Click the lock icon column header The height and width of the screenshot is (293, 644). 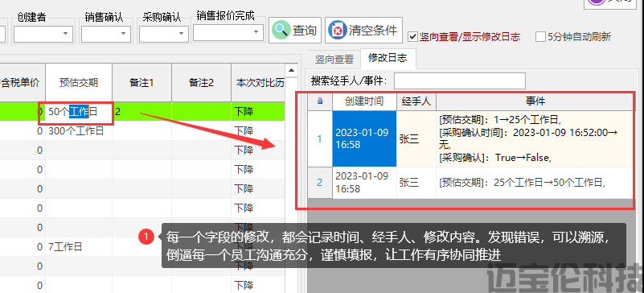320,101
